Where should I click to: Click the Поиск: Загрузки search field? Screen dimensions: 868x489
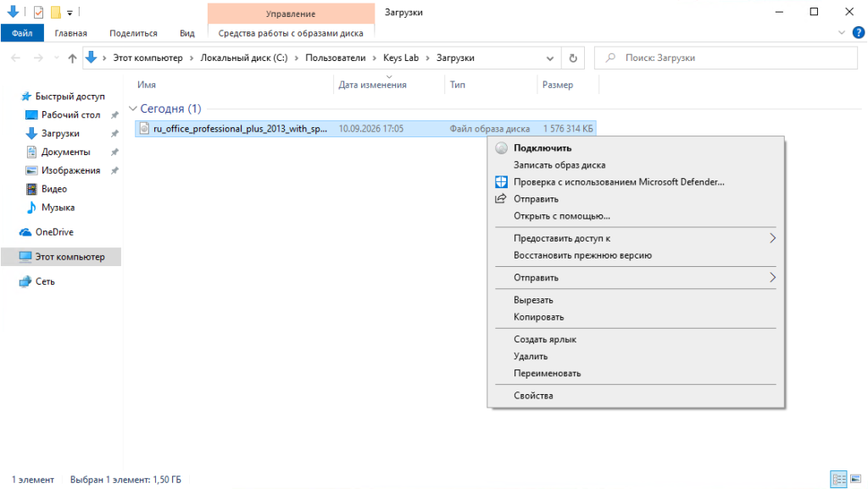726,58
